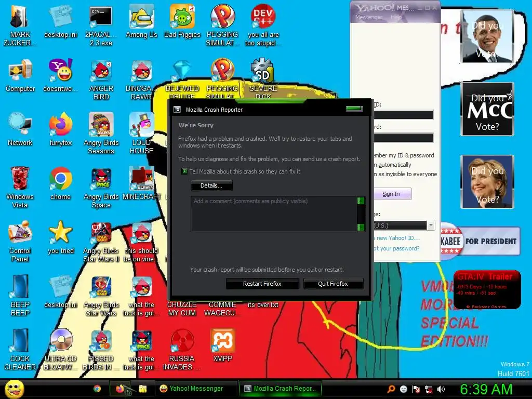Select the Windows Vista recycle bin icon
Screen dimensions: 532x399
pyautogui.click(x=20, y=188)
